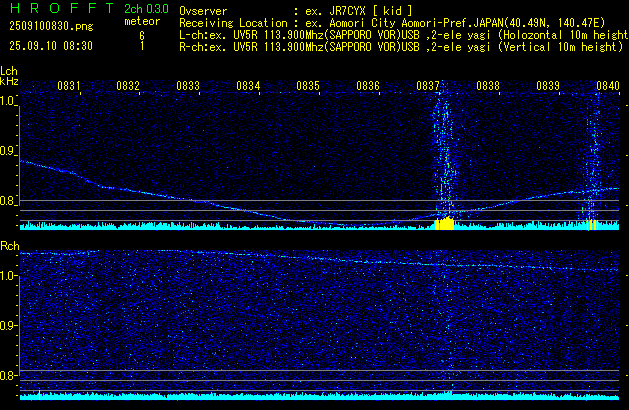Select the 0835 time marker
The height and width of the screenshot is (410, 629).
coord(308,86)
